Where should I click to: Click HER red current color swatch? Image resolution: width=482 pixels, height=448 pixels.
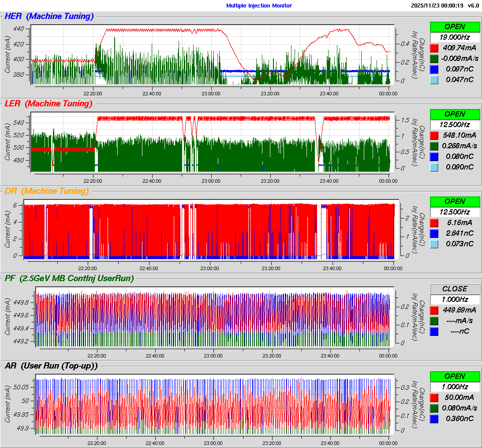(434, 48)
